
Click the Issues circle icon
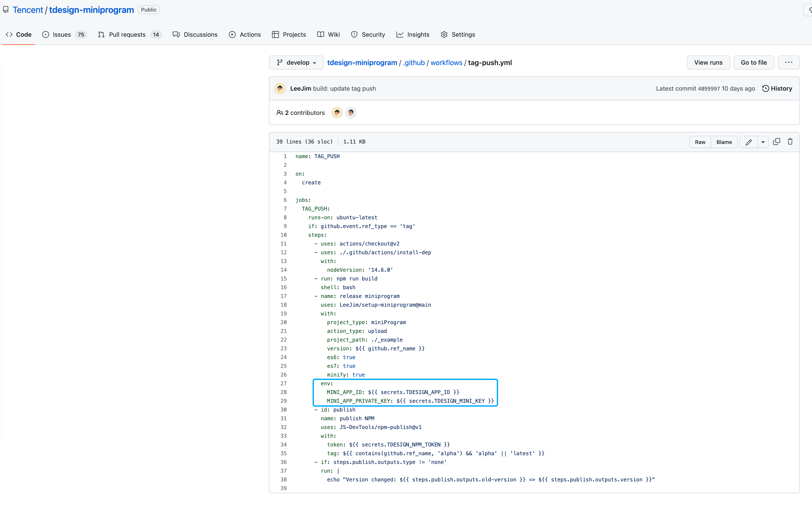pyautogui.click(x=46, y=34)
